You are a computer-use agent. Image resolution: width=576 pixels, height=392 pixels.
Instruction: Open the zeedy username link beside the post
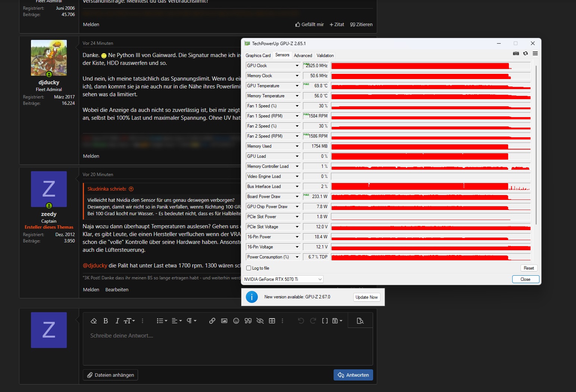tap(49, 214)
